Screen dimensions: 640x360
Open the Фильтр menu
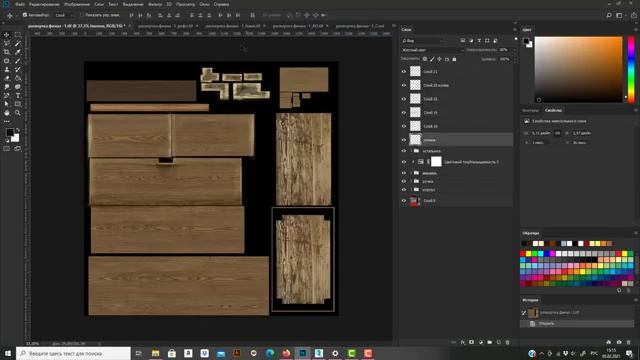click(x=155, y=4)
